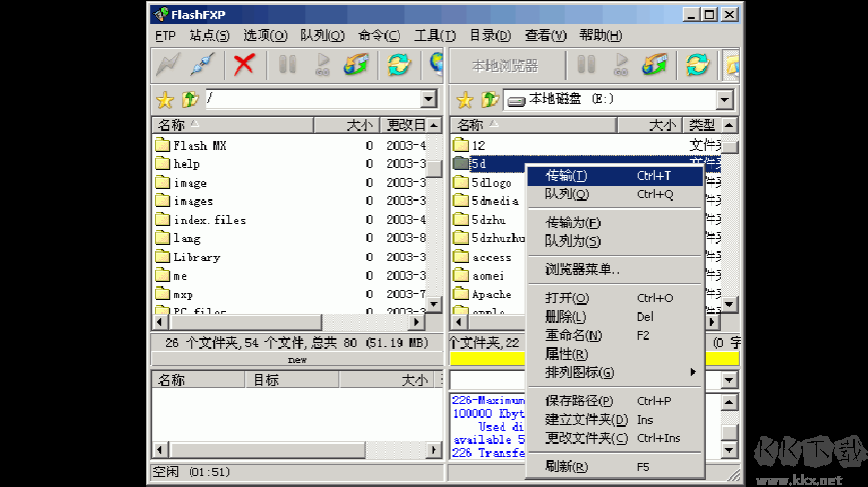Click the 本地浏览器 button
The width and height of the screenshot is (868, 487).
click(504, 66)
